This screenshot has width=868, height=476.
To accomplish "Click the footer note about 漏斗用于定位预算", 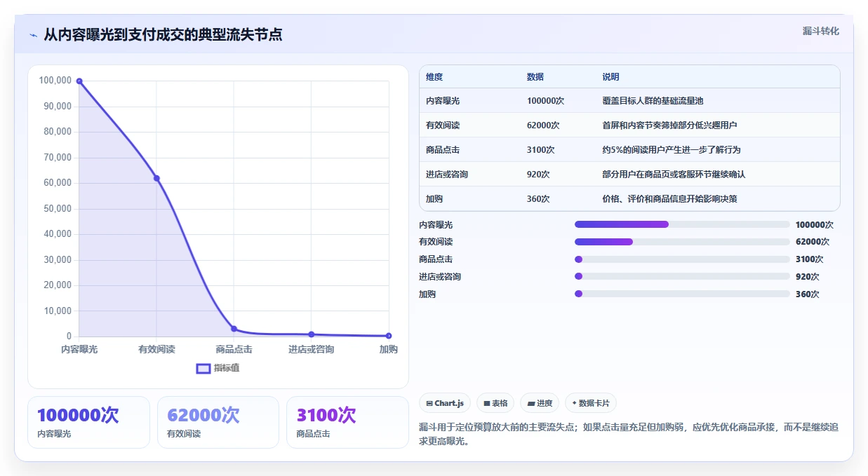I will point(629,434).
